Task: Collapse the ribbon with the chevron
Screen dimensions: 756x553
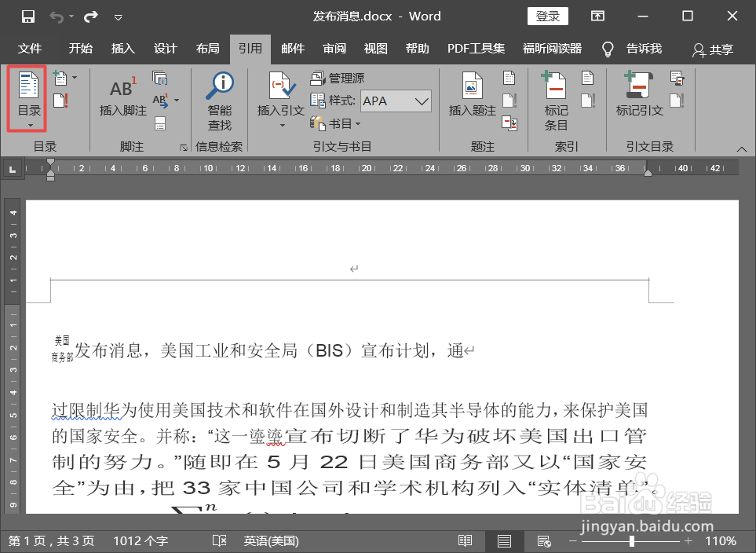Action: (x=742, y=149)
